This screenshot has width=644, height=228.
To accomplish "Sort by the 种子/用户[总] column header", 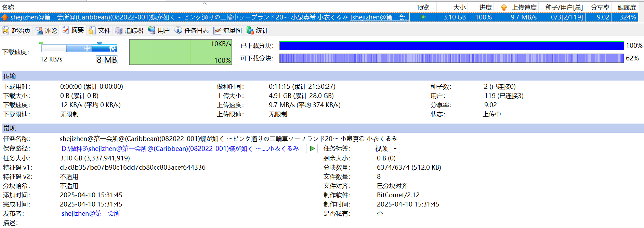I will (562, 7).
